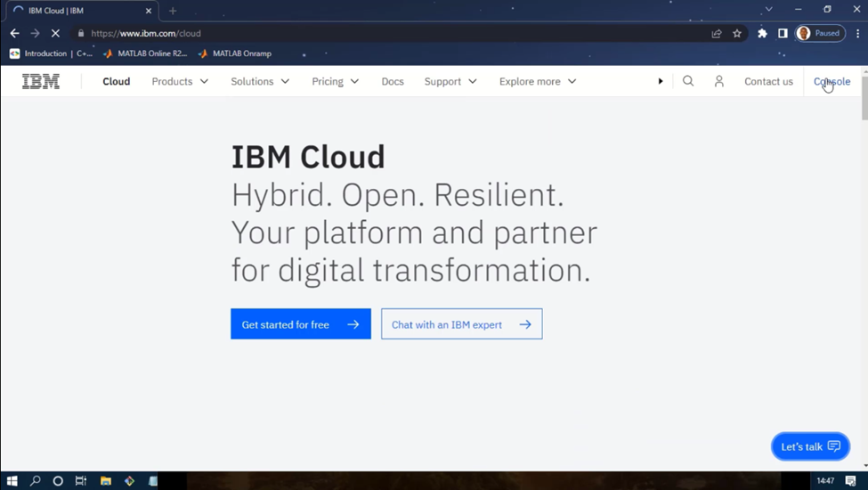Open the Extensions puzzle icon

coord(762,33)
